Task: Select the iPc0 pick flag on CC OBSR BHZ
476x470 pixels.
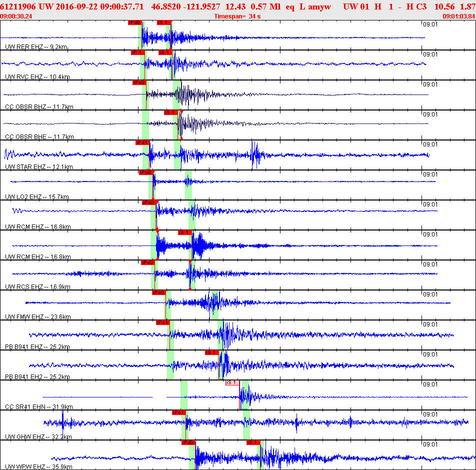Action: 139,82
